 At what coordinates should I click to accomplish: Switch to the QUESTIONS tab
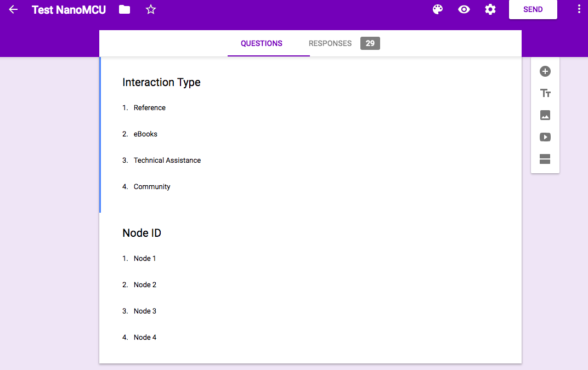(262, 43)
